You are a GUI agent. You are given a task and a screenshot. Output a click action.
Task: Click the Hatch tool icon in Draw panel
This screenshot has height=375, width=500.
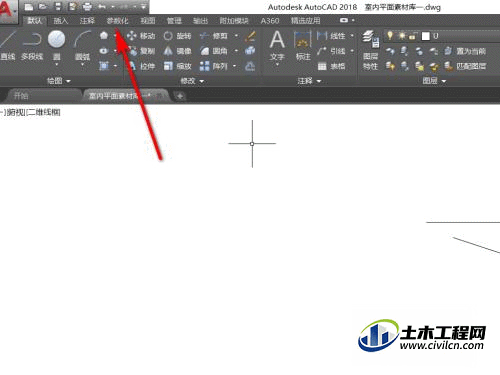point(104,66)
